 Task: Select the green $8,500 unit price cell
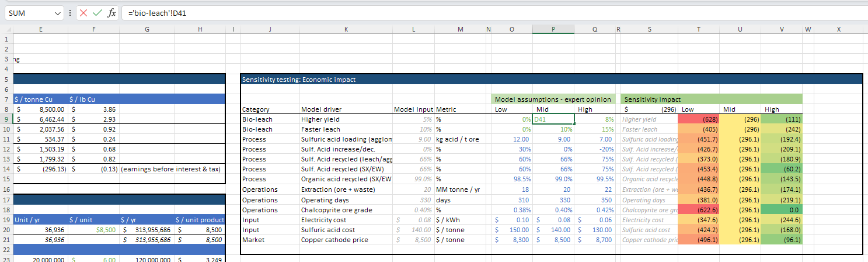pos(93,230)
